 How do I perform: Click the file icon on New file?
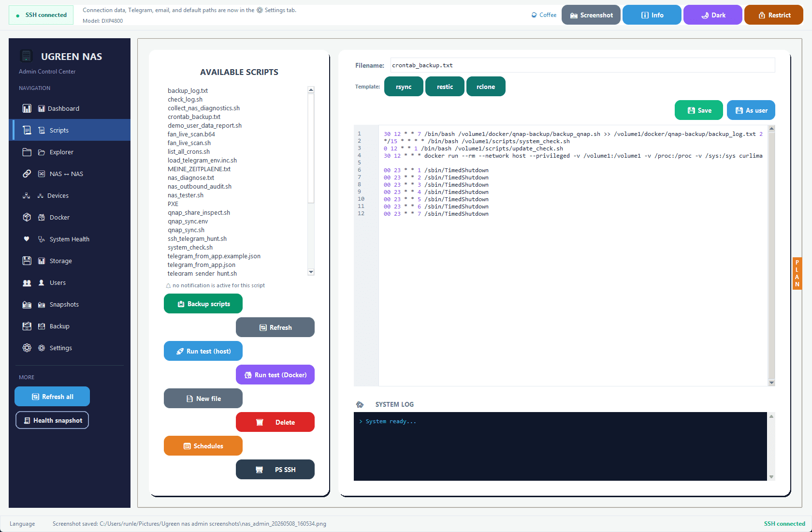coord(189,399)
